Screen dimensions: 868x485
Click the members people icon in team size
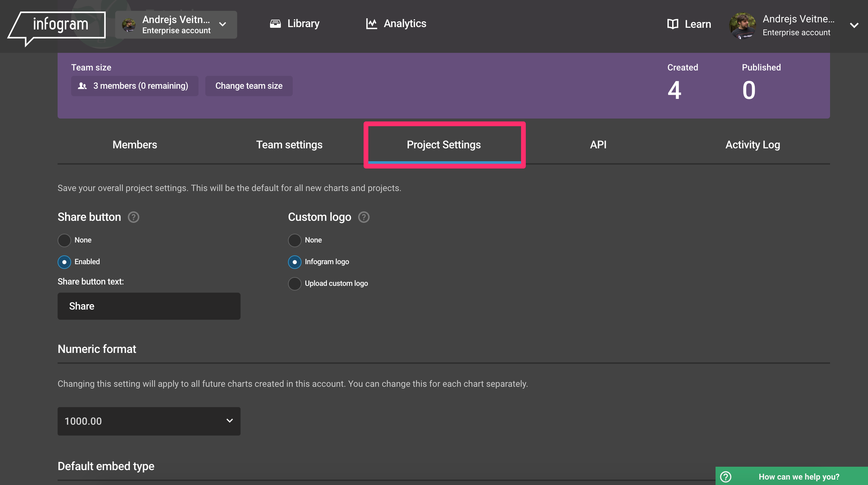pos(82,86)
